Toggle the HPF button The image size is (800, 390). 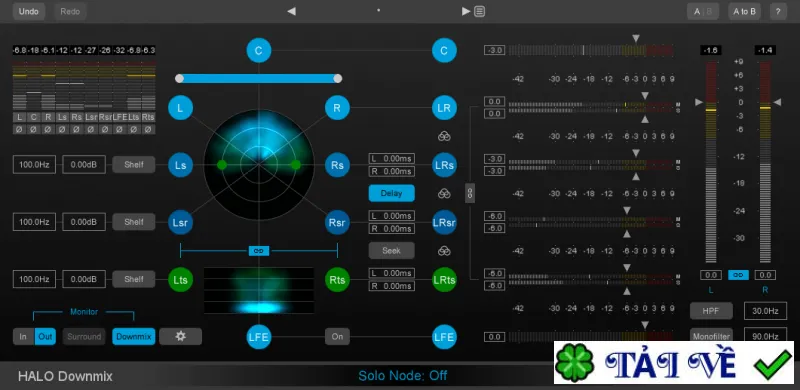pos(711,310)
